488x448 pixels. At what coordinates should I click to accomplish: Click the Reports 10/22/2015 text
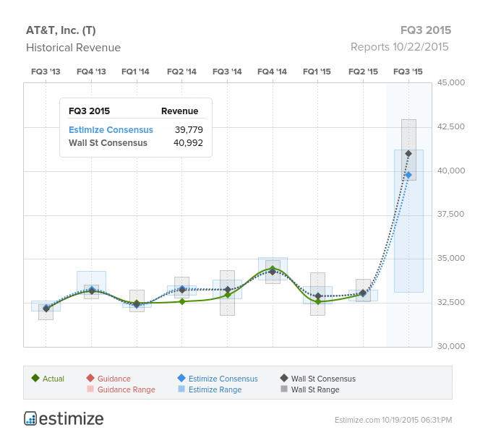[399, 47]
